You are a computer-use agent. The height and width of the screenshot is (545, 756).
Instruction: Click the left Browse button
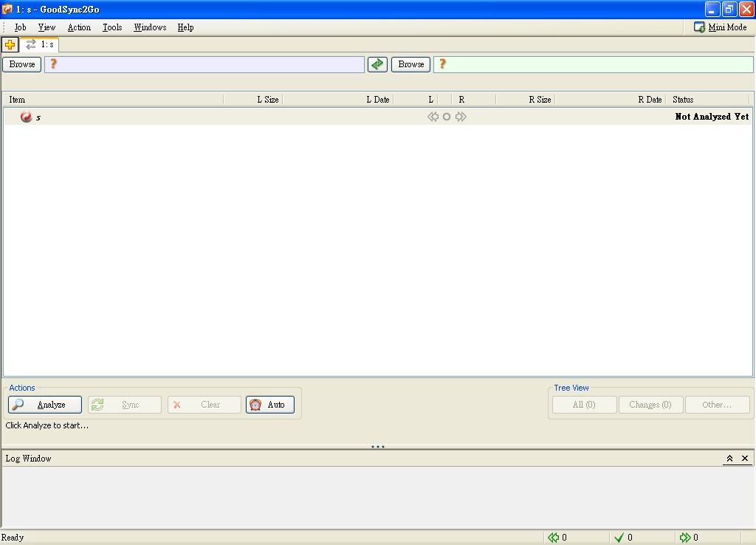22,64
